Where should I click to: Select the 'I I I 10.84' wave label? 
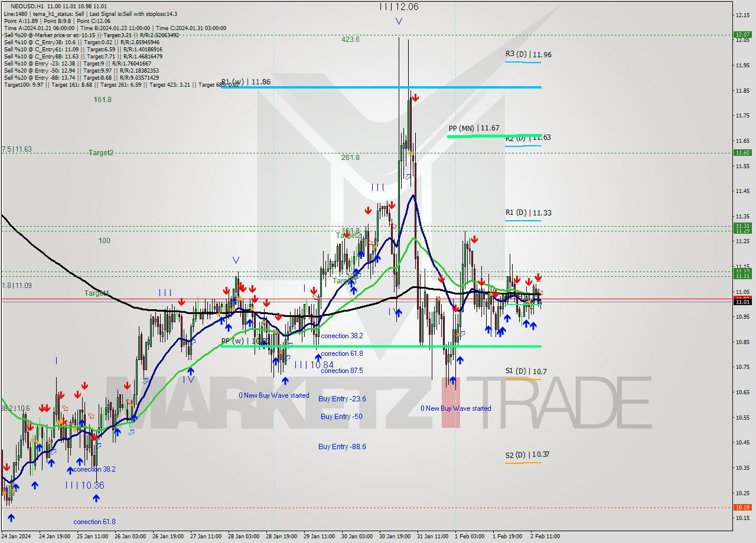coord(314,365)
